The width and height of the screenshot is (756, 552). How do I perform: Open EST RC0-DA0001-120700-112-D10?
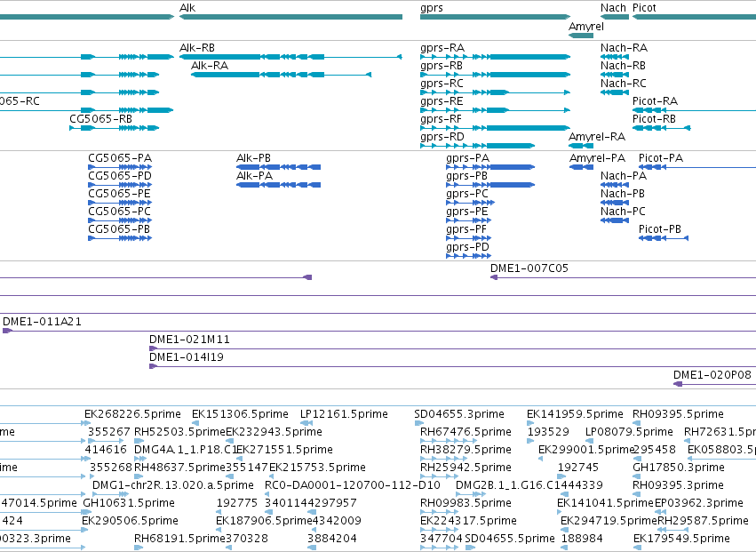[353, 485]
